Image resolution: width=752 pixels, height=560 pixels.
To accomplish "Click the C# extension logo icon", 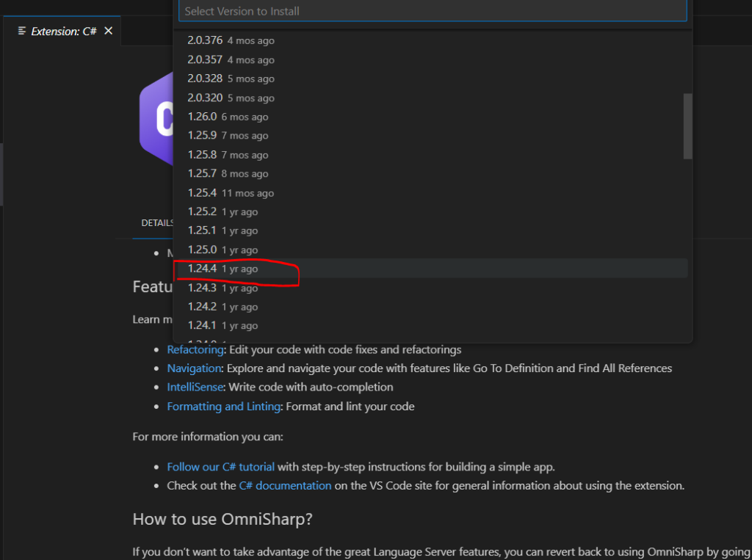I will tap(156, 125).
